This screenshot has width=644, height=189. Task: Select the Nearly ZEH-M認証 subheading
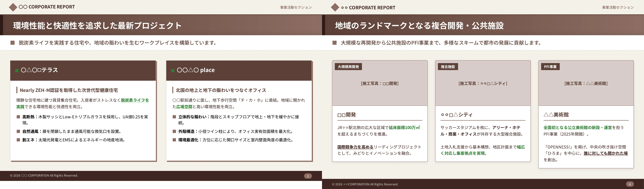click(69, 90)
